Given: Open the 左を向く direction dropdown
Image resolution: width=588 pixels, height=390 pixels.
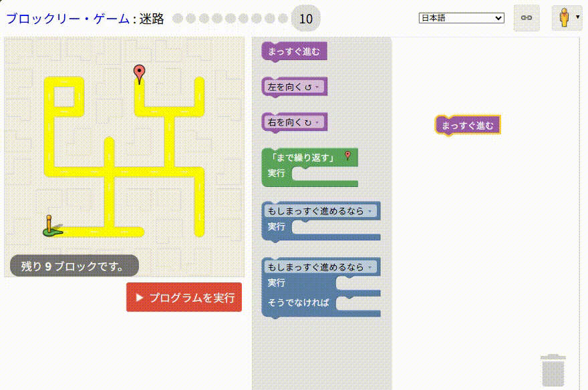Looking at the screenshot, I should tap(295, 87).
